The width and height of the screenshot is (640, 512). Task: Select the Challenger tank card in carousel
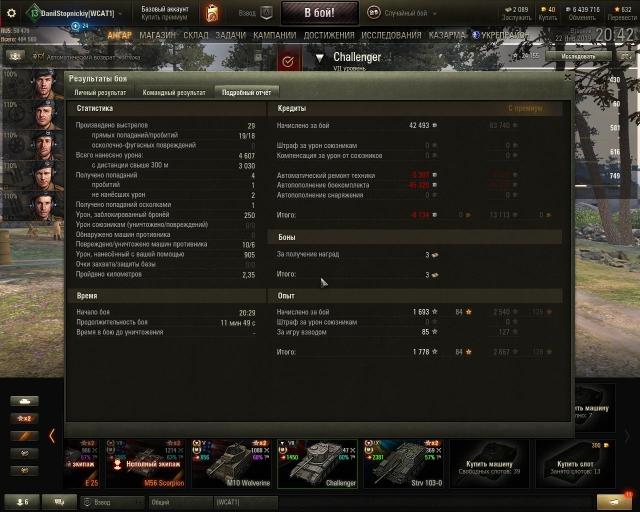tap(318, 463)
